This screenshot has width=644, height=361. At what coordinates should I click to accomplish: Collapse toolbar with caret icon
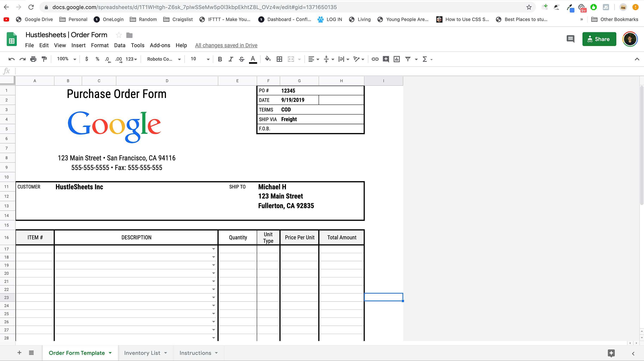(637, 59)
